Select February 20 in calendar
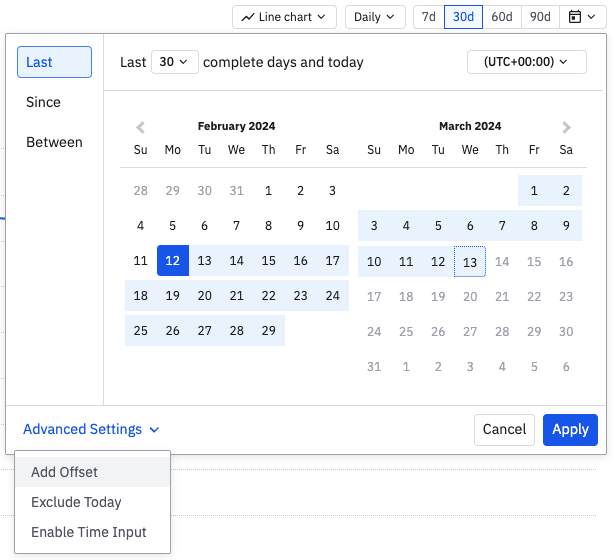 coord(204,296)
